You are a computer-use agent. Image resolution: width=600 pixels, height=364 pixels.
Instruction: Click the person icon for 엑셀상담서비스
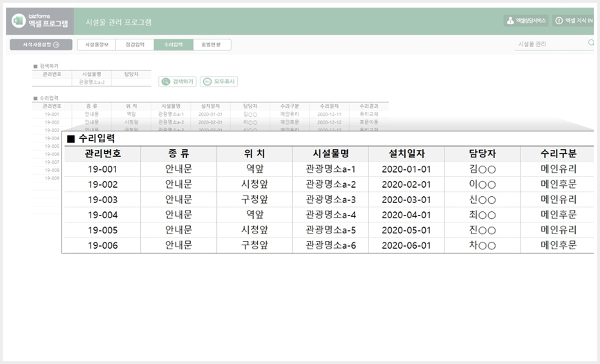tap(510, 21)
